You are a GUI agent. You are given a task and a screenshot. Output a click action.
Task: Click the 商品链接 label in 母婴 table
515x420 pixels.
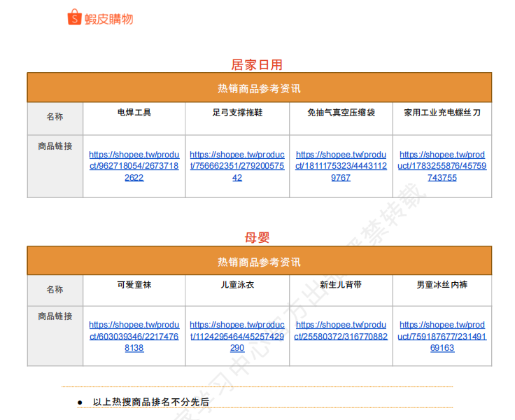pos(55,316)
